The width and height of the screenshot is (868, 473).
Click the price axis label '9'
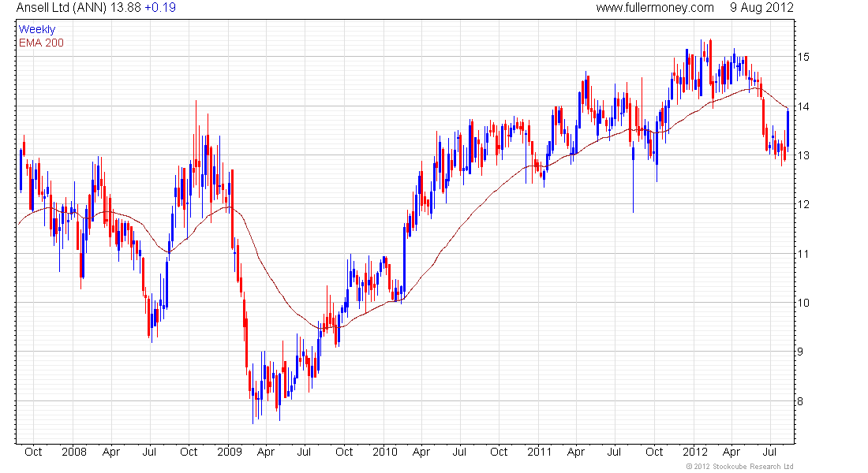click(x=800, y=352)
